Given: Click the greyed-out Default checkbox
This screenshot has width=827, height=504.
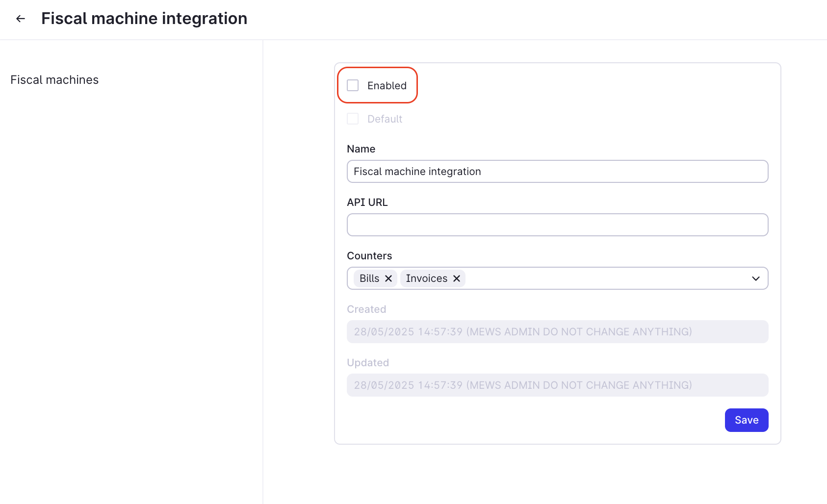Looking at the screenshot, I should click(x=353, y=119).
